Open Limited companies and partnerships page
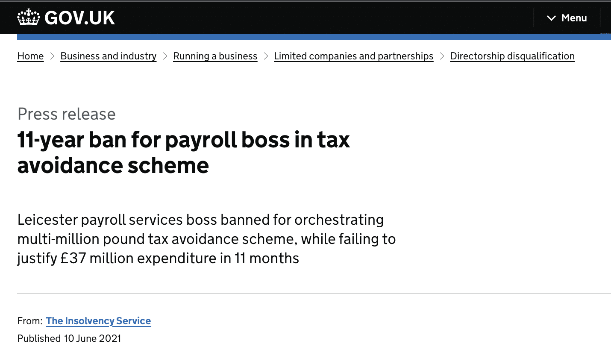Image resolution: width=611 pixels, height=364 pixels. coord(353,56)
